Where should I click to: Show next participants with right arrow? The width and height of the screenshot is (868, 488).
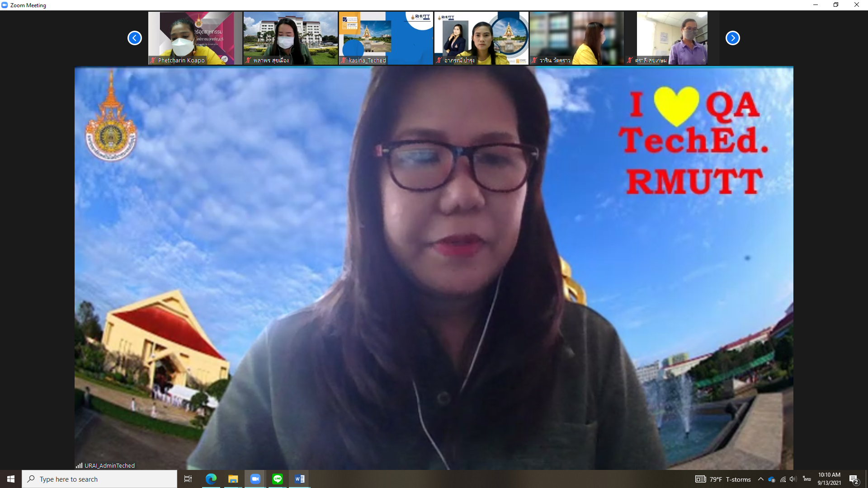tap(732, 38)
